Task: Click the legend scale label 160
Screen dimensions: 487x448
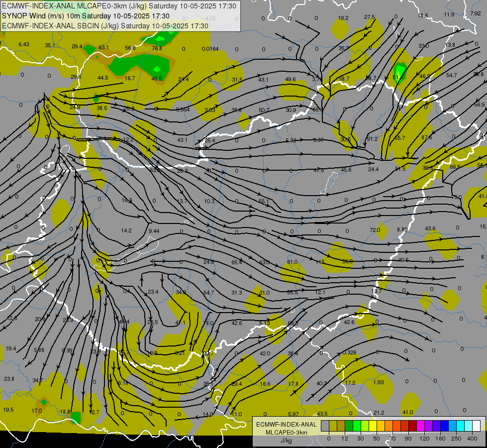Action: tap(441, 439)
